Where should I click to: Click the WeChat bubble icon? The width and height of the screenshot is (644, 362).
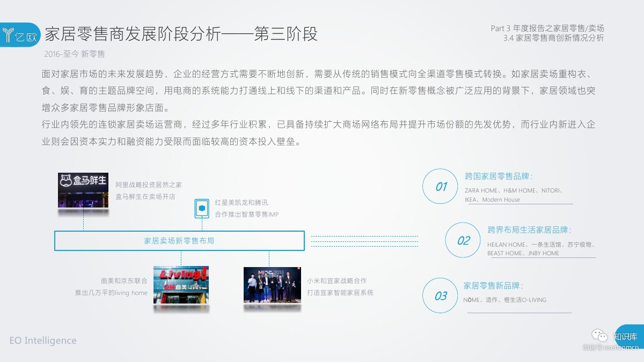(600, 336)
